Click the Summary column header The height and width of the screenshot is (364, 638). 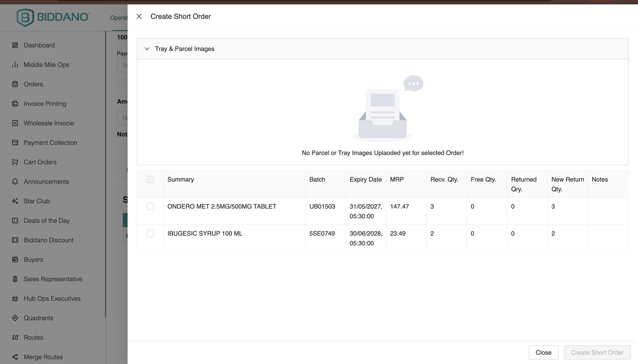181,180
